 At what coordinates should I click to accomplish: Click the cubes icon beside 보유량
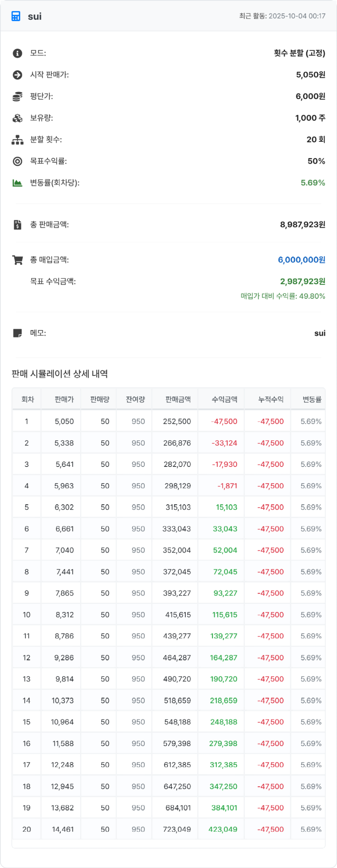[17, 118]
